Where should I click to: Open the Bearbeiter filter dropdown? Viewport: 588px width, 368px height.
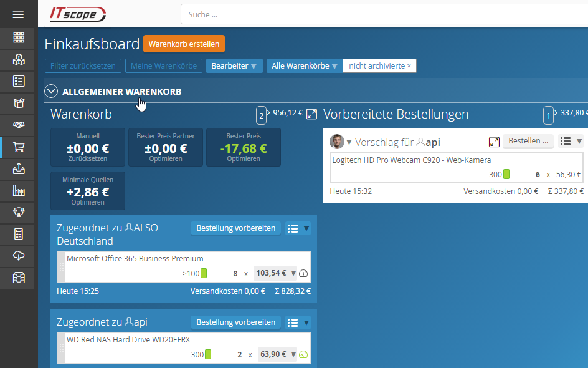(x=234, y=65)
